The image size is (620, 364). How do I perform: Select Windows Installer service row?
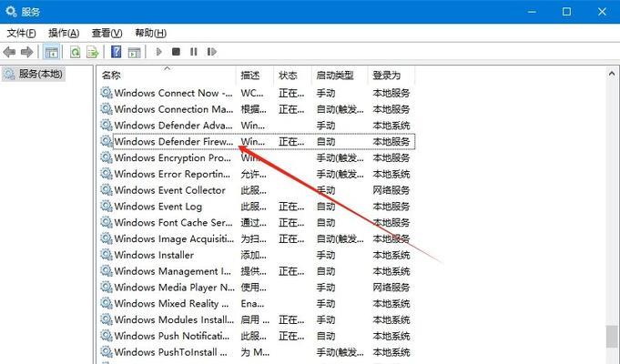click(x=257, y=256)
